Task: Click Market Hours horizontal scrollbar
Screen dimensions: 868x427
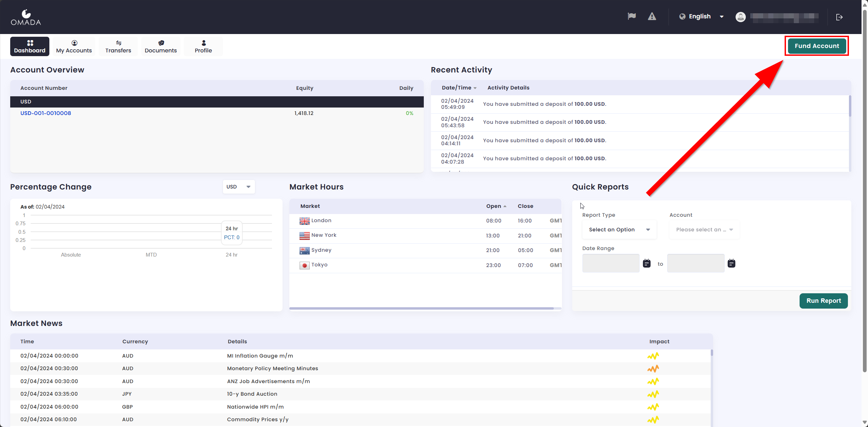Action: point(421,308)
